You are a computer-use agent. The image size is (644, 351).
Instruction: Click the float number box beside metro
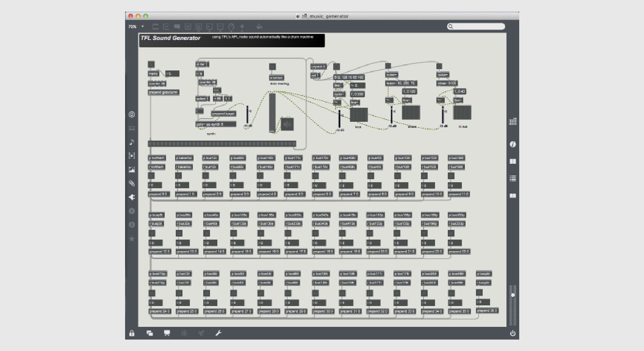[172, 73]
